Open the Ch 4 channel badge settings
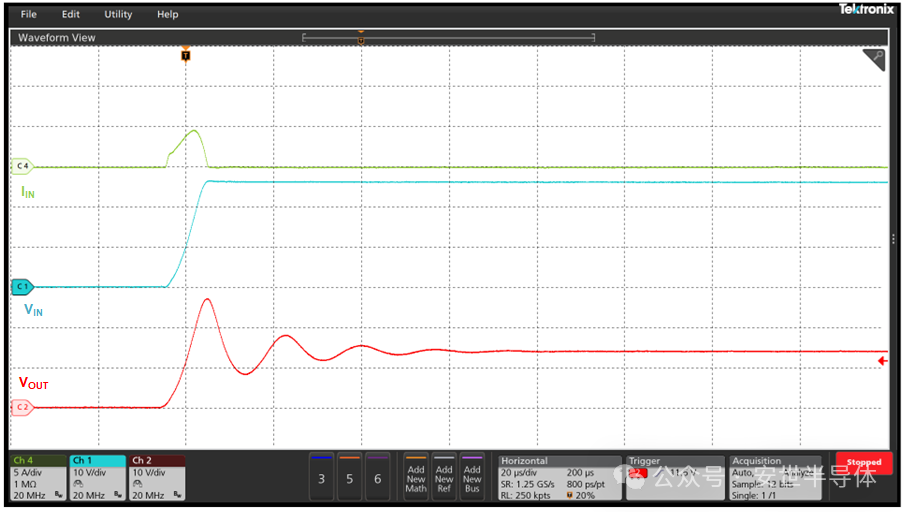This screenshot has height=512, width=905. (38, 477)
